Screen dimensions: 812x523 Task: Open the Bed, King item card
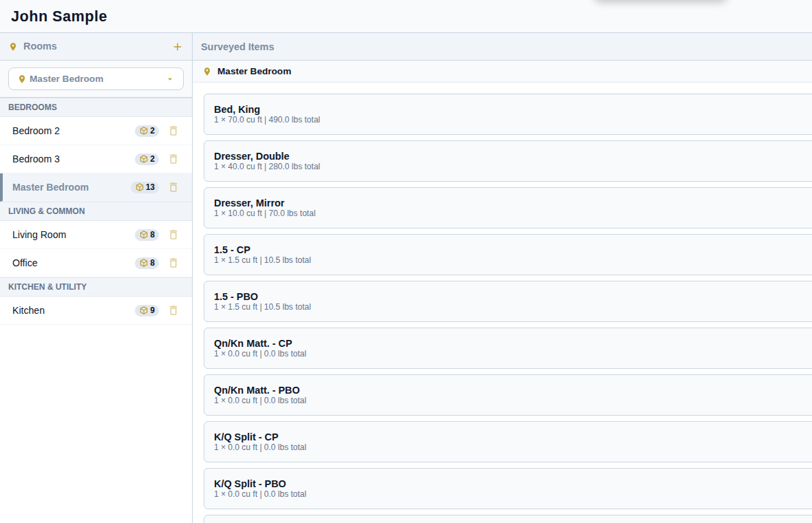pos(508,114)
